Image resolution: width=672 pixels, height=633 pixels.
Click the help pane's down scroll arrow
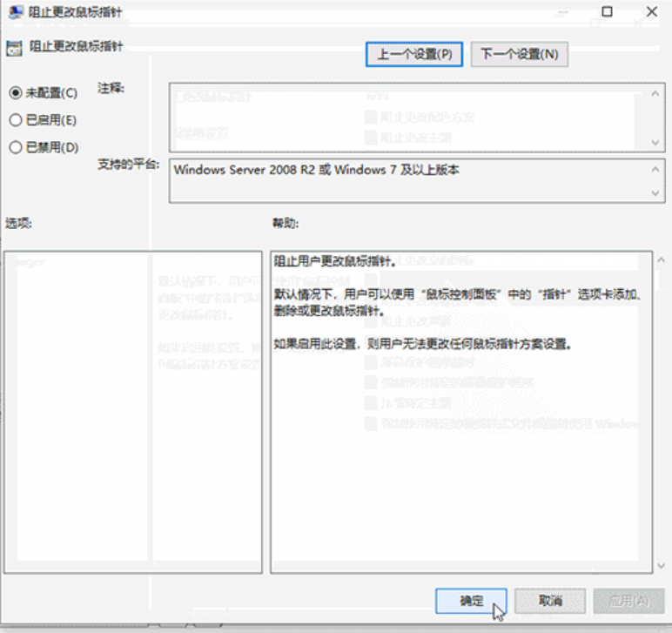click(x=662, y=566)
